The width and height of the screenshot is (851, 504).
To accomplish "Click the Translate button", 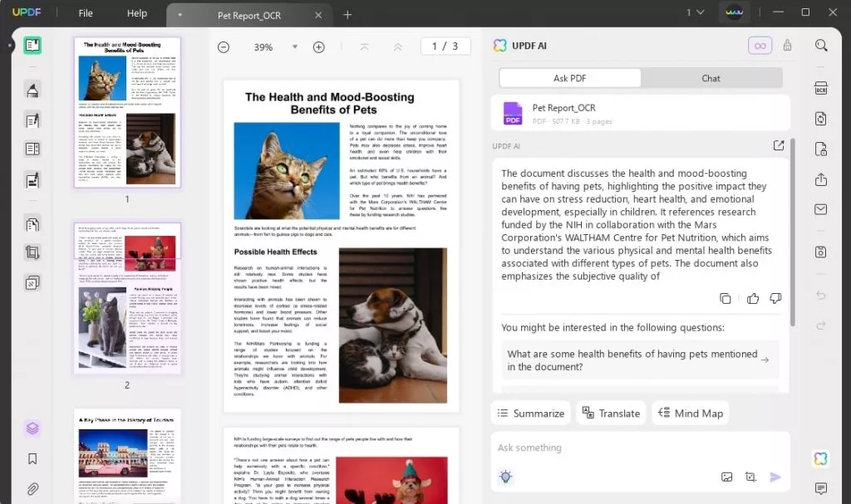I will tap(611, 413).
